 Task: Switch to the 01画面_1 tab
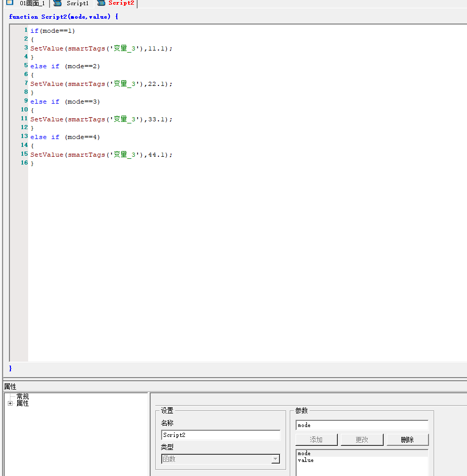(x=27, y=3)
